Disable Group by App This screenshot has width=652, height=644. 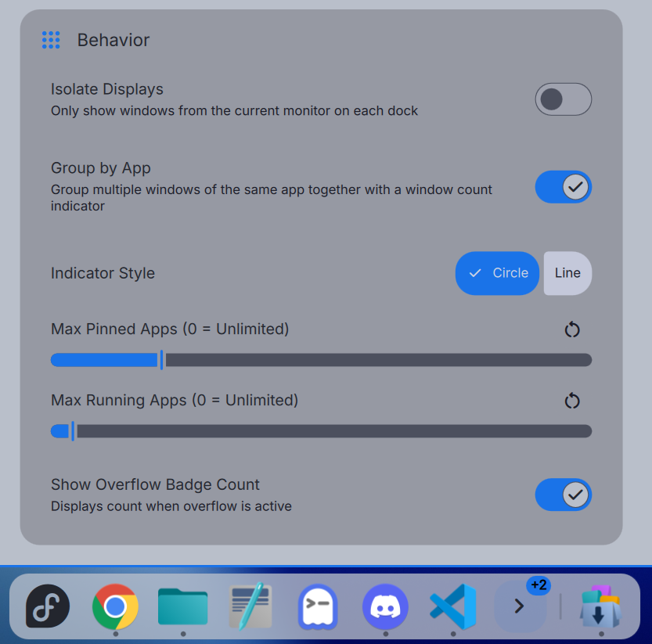pos(563,187)
